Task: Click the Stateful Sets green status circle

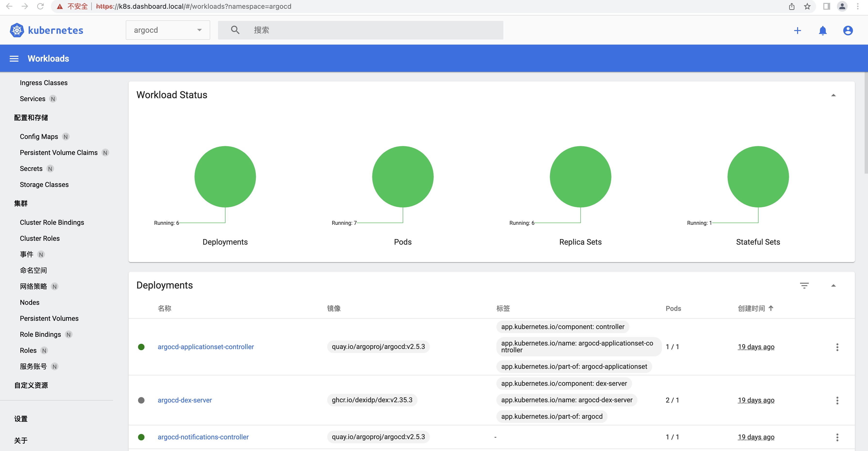Action: point(758,177)
